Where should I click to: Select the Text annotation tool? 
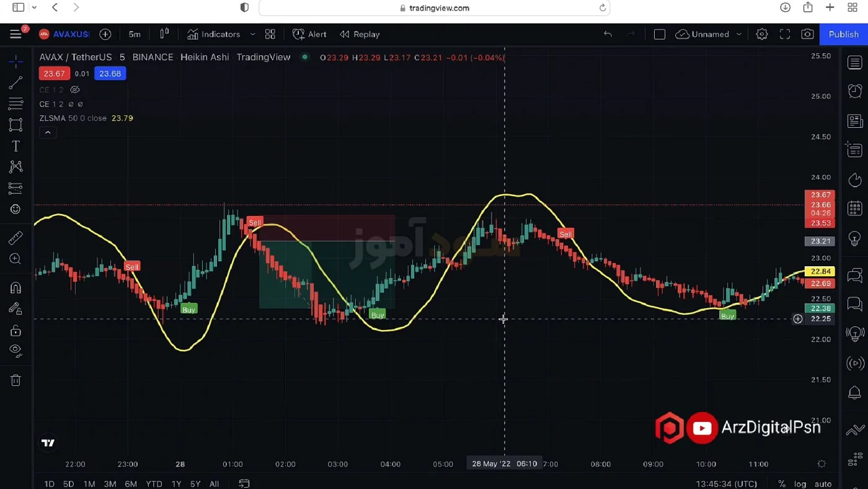coord(16,146)
